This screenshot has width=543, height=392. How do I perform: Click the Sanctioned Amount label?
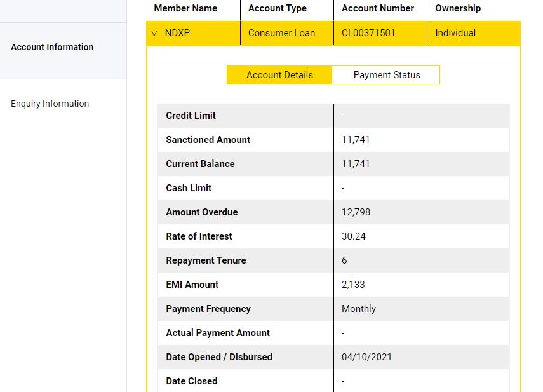coord(208,140)
